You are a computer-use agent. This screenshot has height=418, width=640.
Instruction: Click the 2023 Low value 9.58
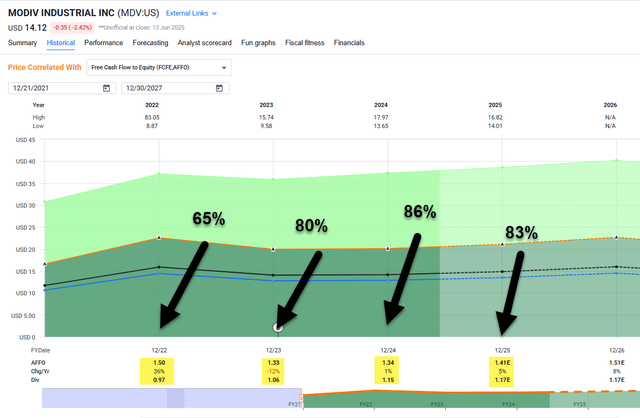click(x=266, y=126)
